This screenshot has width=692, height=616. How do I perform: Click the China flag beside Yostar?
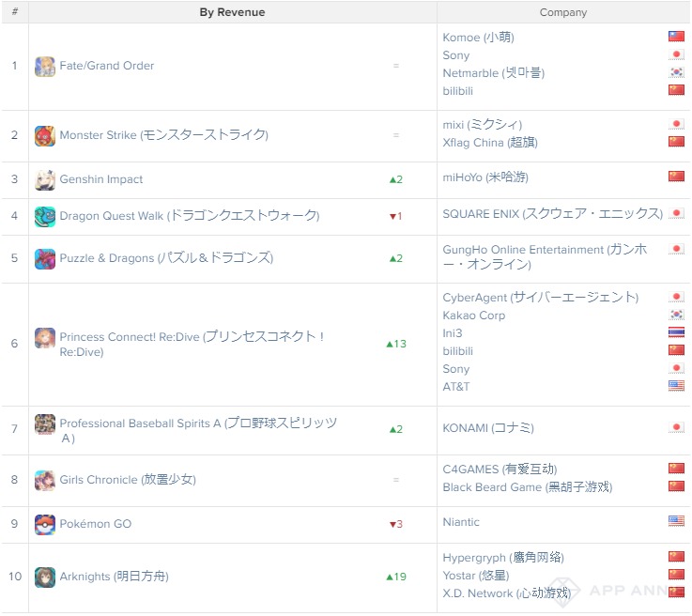coord(676,575)
